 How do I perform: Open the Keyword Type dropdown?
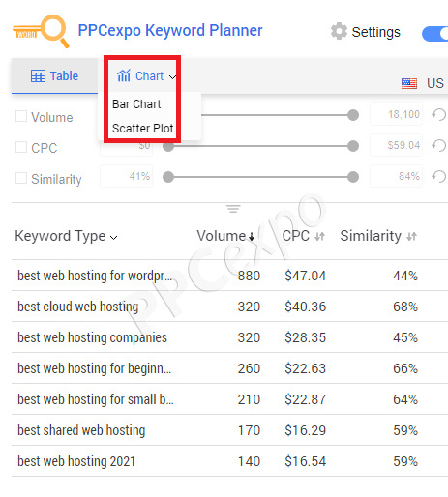tap(66, 236)
